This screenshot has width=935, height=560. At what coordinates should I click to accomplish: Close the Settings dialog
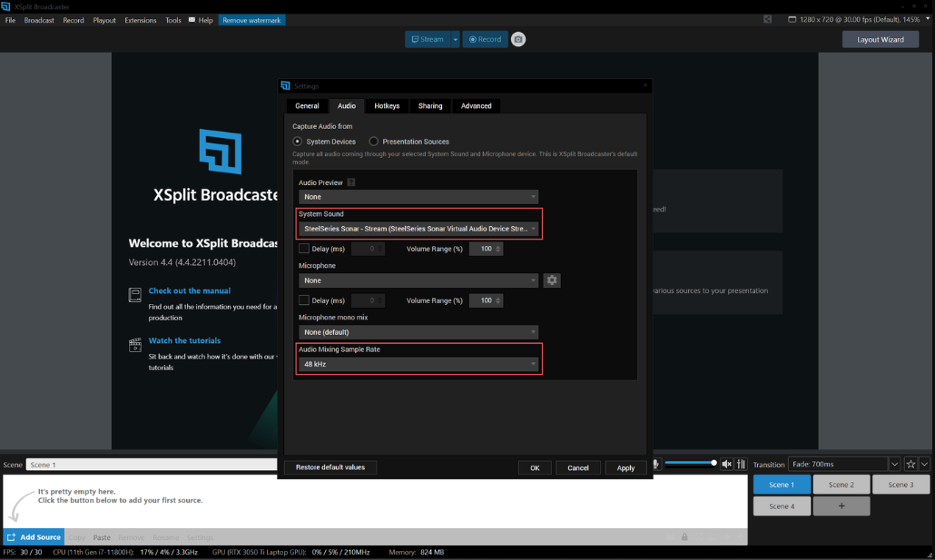pos(645,85)
